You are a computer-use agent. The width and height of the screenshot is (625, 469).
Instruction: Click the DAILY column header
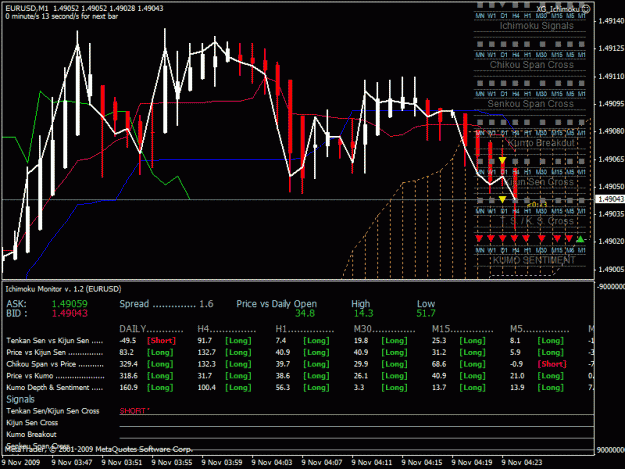(151, 329)
